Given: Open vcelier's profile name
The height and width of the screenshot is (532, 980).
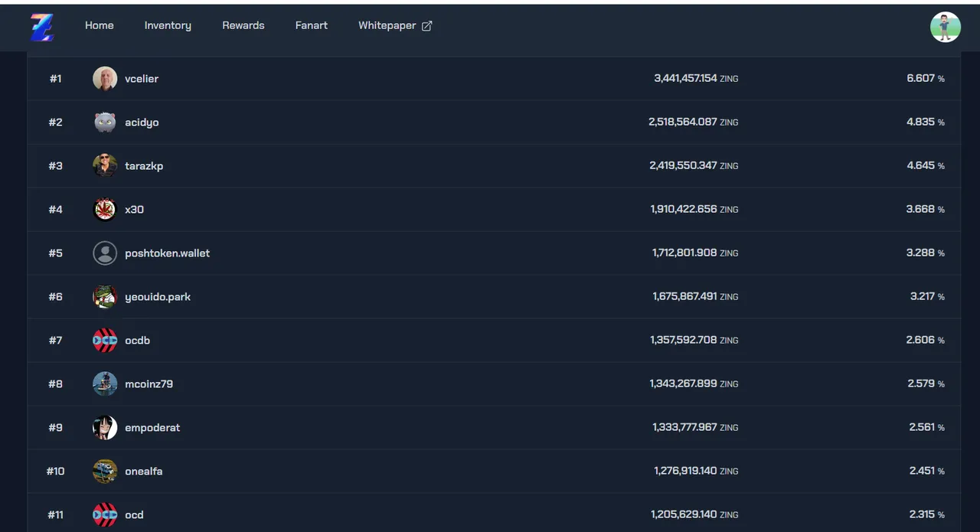Looking at the screenshot, I should pos(142,78).
